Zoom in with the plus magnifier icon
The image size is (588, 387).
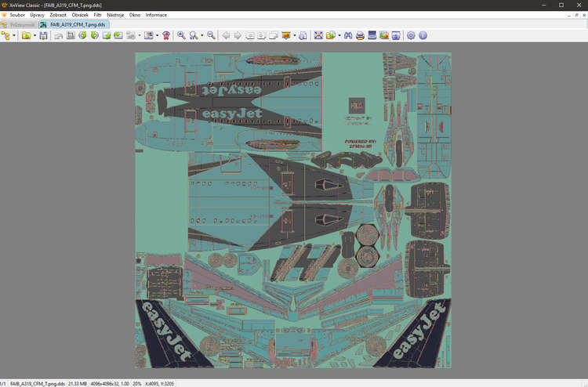pos(182,35)
